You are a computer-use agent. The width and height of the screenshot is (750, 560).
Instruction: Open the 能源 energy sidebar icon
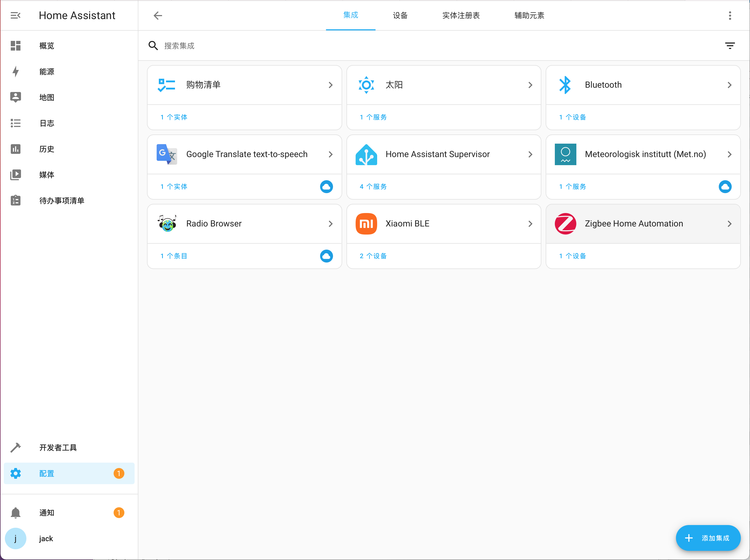15,72
